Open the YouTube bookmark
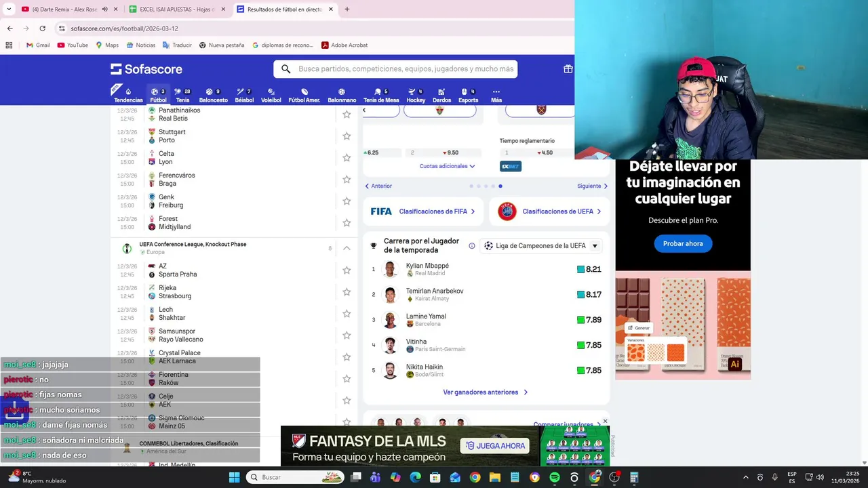This screenshot has height=488, width=868. tap(73, 45)
